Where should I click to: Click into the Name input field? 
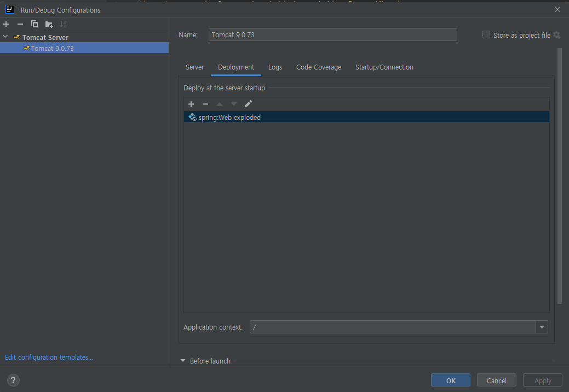333,35
